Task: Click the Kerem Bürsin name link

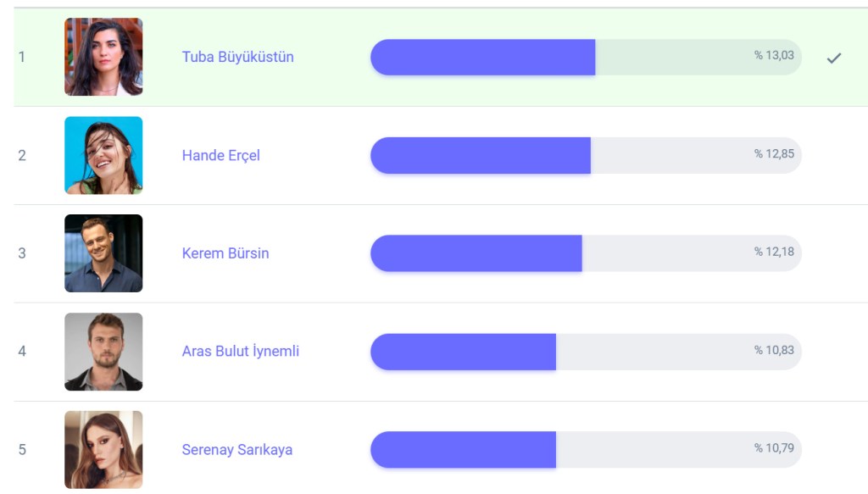Action: point(225,253)
